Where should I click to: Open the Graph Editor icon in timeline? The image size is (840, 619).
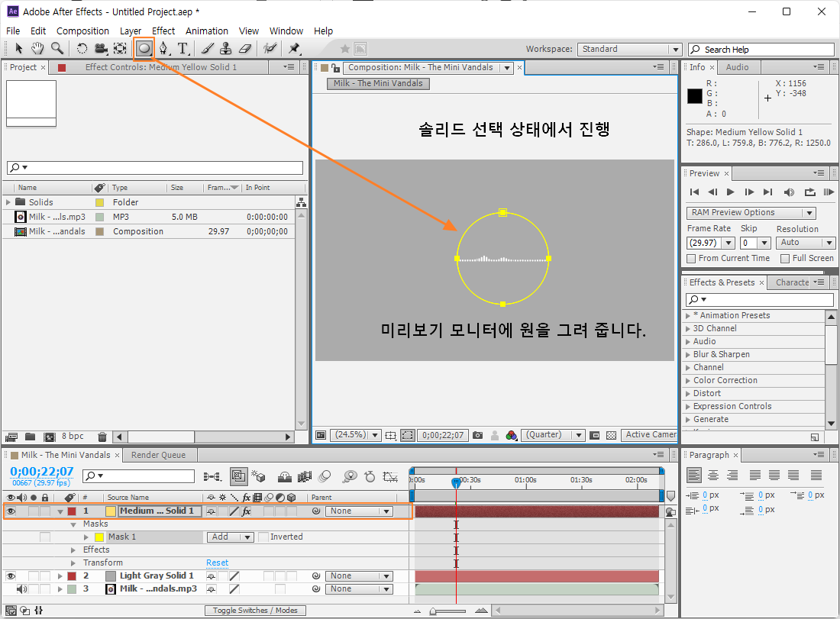[x=390, y=476]
